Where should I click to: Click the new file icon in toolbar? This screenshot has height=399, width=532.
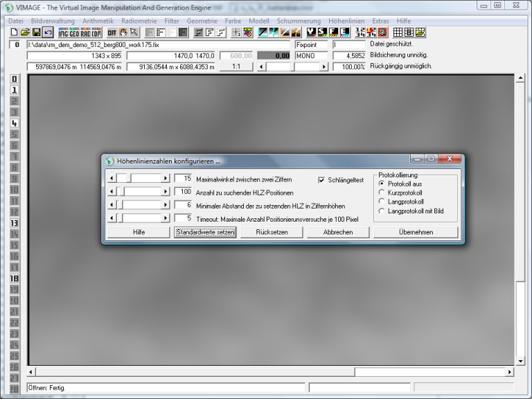point(14,33)
